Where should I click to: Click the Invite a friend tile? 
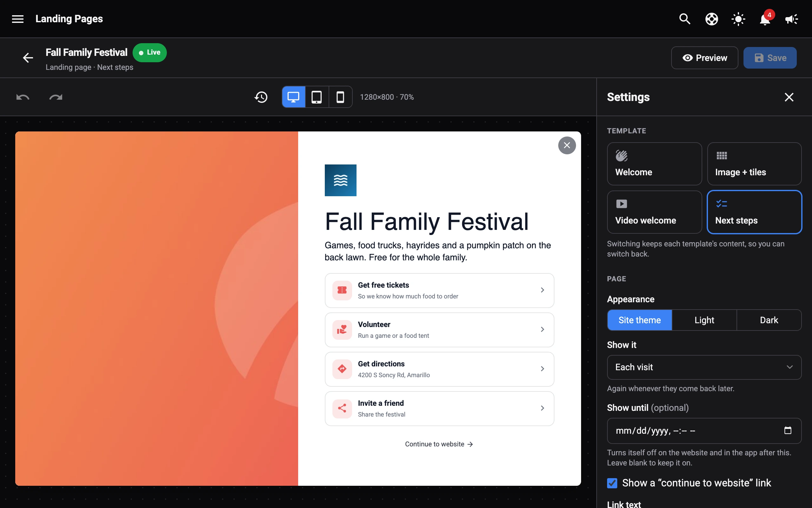click(x=439, y=408)
